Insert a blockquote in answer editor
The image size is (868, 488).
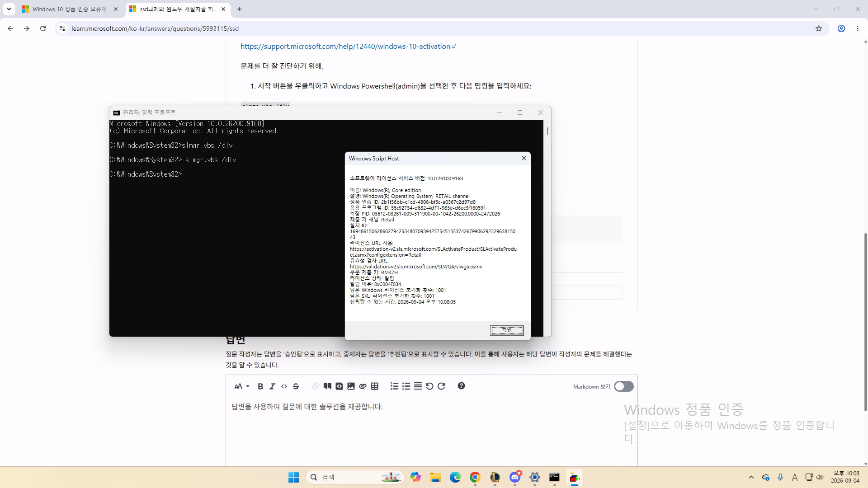pyautogui.click(x=327, y=386)
